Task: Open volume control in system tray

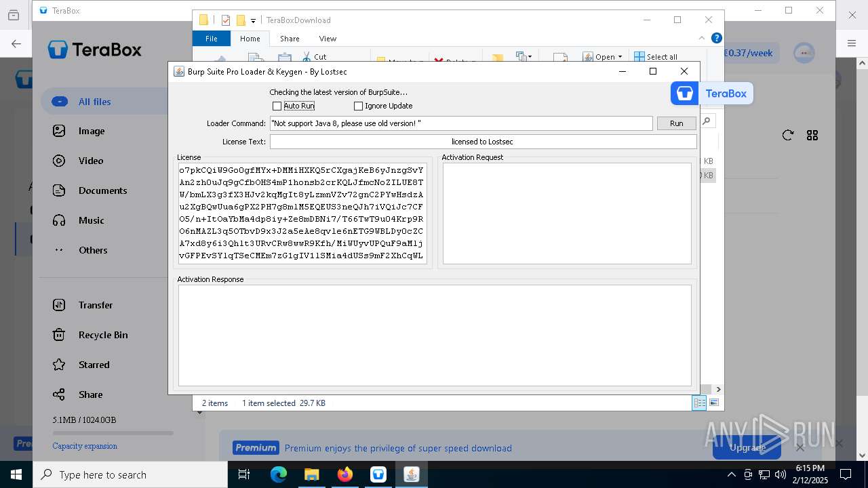Action: click(780, 474)
